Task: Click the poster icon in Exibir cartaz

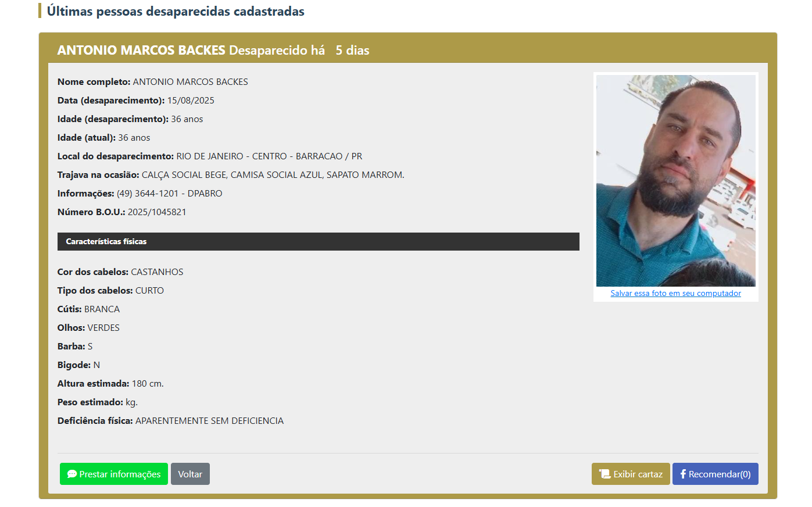Action: [x=605, y=474]
